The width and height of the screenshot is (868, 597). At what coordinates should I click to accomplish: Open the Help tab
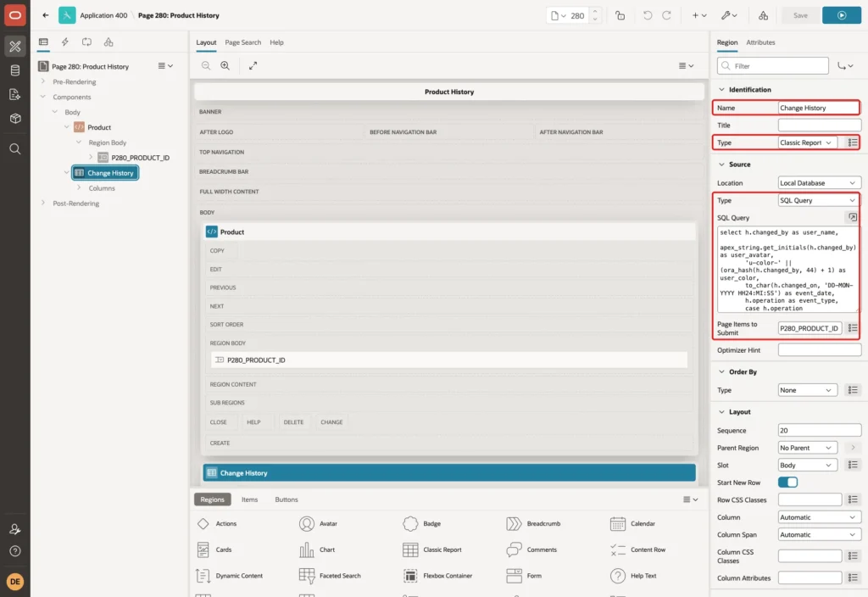pyautogui.click(x=276, y=42)
